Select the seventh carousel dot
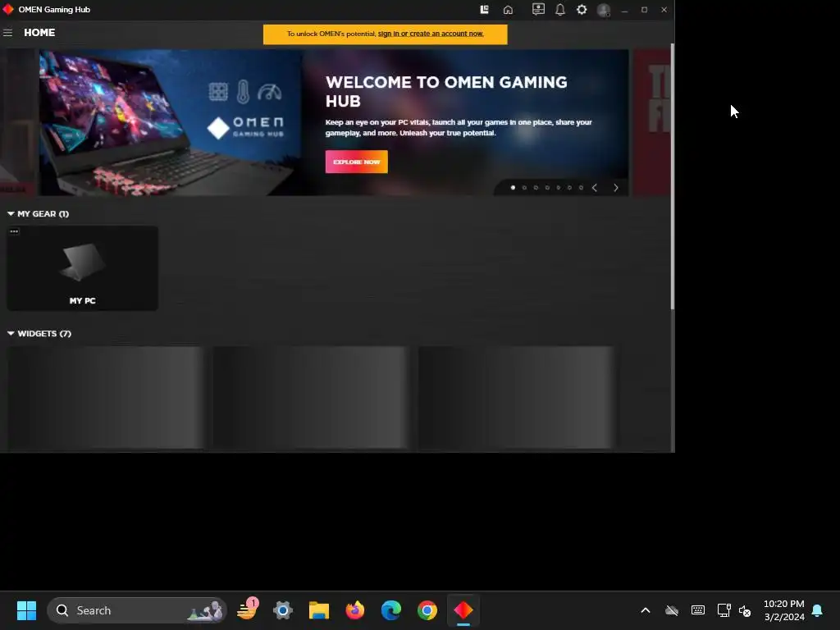840x630 pixels. (x=581, y=188)
